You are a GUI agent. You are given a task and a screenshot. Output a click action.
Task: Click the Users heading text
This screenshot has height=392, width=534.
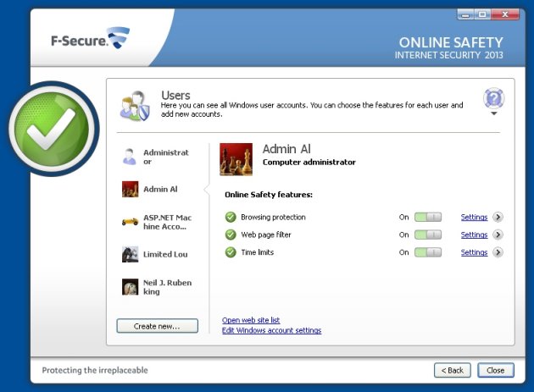pos(175,96)
